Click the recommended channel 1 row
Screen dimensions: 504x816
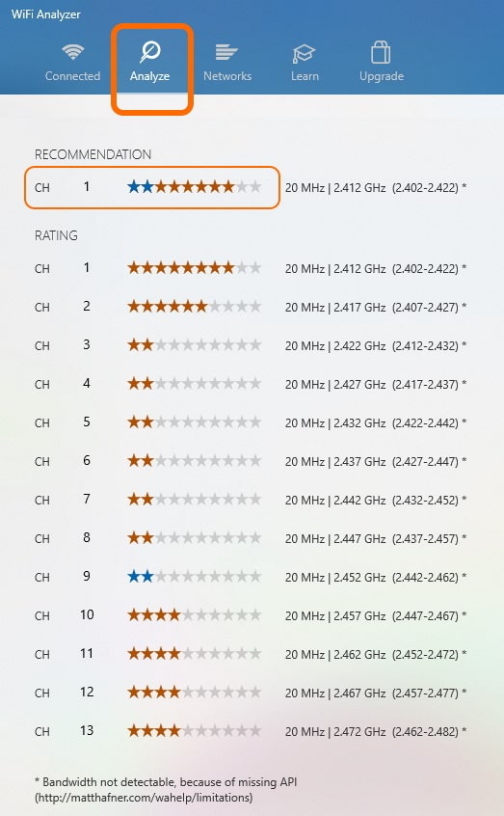pos(152,187)
